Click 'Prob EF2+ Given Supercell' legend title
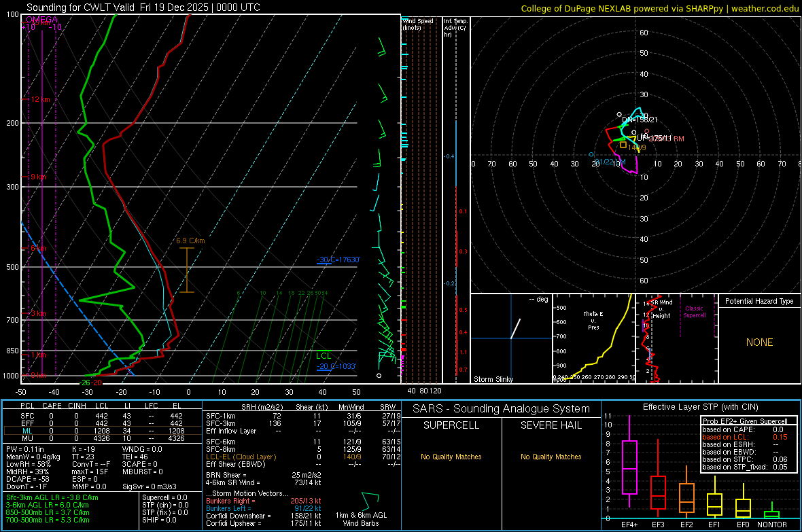Screen dimensions: 802x532 click(x=745, y=421)
